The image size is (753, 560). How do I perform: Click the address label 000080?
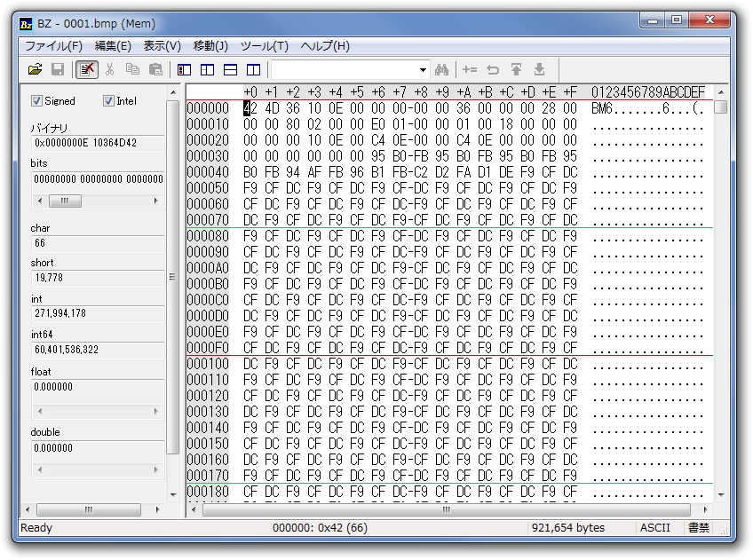click(x=208, y=236)
